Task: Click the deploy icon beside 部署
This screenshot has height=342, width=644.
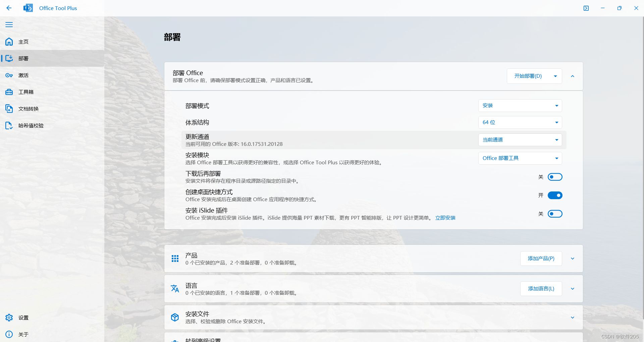Action: [9, 58]
